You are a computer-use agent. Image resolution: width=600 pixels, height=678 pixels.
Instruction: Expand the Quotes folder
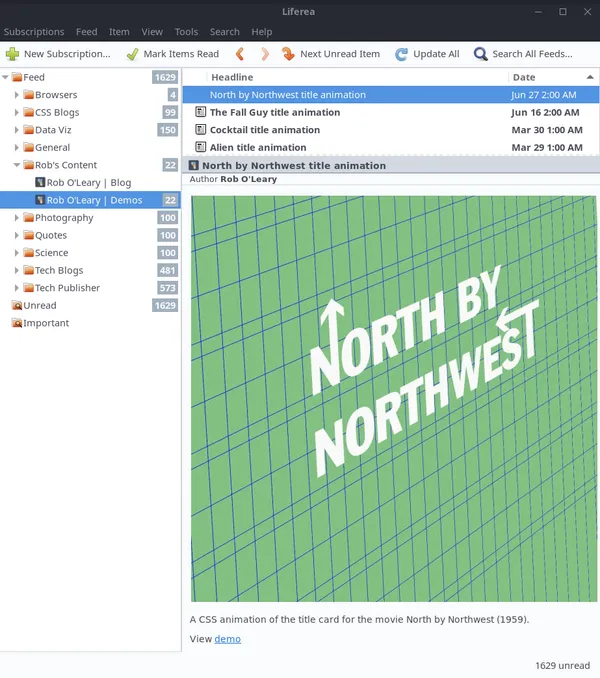pyautogui.click(x=16, y=235)
